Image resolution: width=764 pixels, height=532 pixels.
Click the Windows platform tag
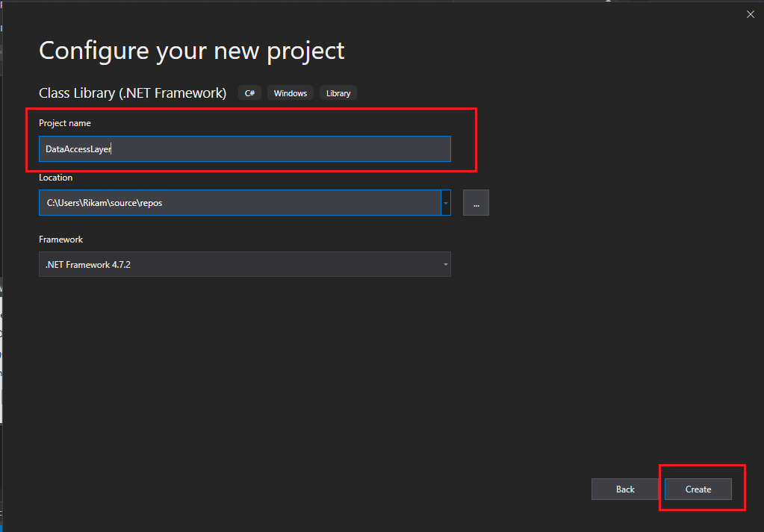[290, 93]
